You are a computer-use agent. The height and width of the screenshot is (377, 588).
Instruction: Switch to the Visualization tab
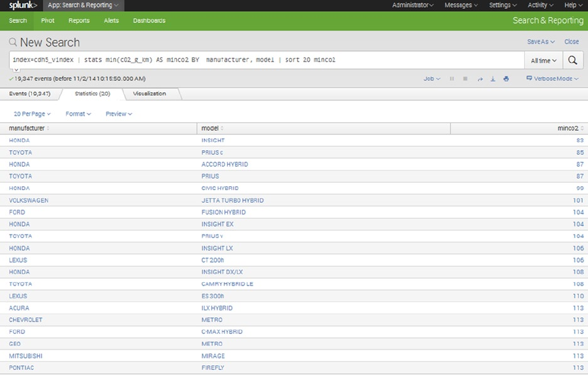149,93
